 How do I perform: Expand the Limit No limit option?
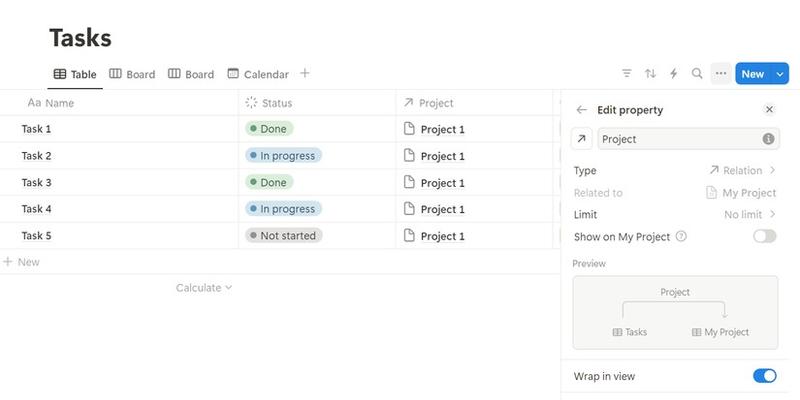(750, 215)
